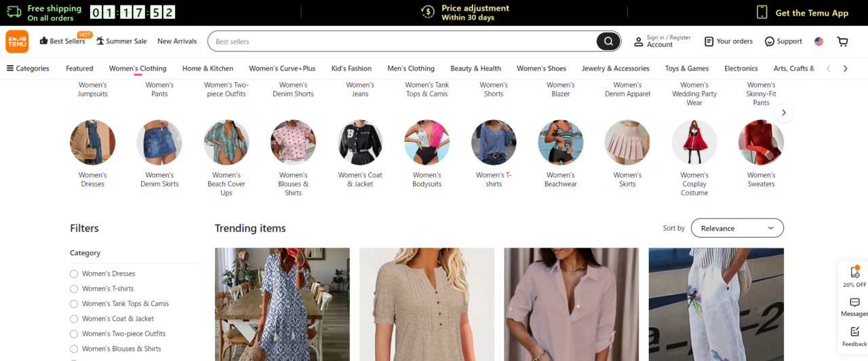Click the Best sellers search field
This screenshot has height=361, width=868.
pos(400,41)
